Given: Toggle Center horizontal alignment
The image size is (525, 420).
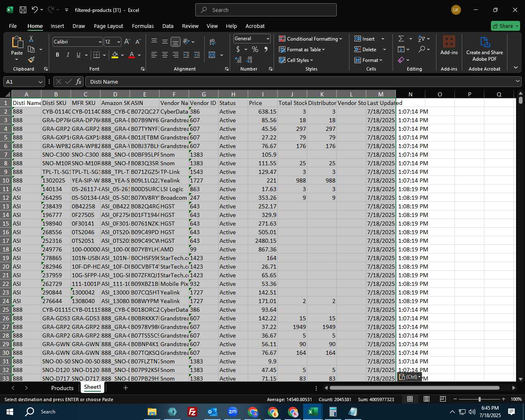Looking at the screenshot, I should (x=165, y=55).
